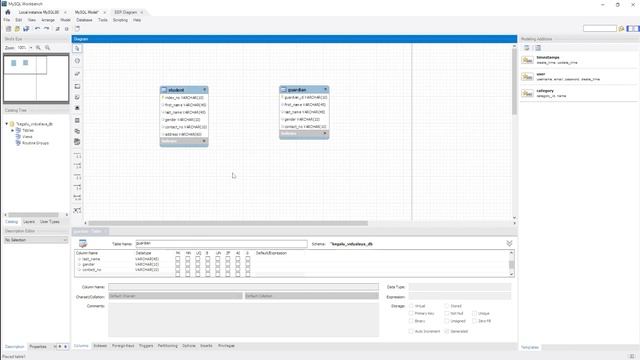This screenshot has width=640, height=360.
Task: Click the timestamps template icon
Action: coord(527,60)
